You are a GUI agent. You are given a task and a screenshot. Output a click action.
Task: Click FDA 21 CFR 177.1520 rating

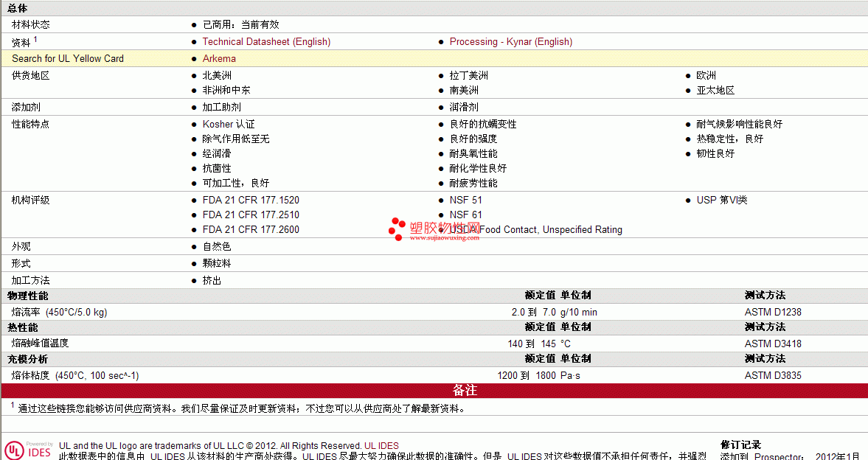coord(251,201)
